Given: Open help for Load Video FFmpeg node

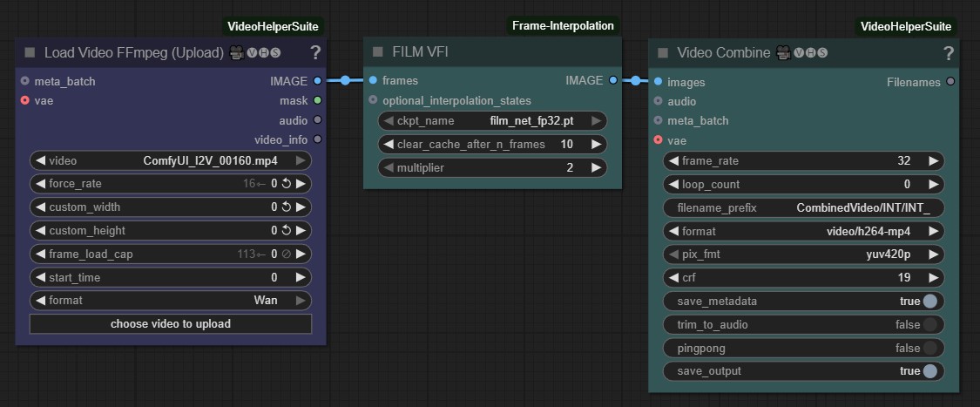Looking at the screenshot, I should click(315, 53).
